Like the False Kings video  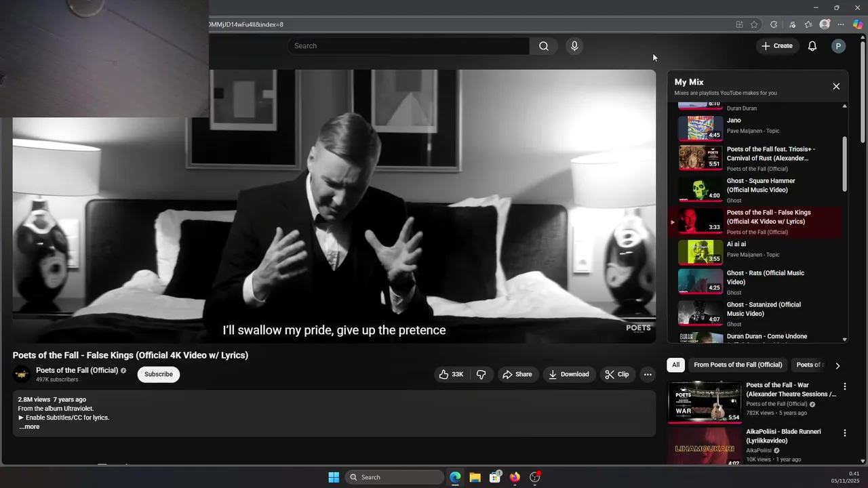451,374
